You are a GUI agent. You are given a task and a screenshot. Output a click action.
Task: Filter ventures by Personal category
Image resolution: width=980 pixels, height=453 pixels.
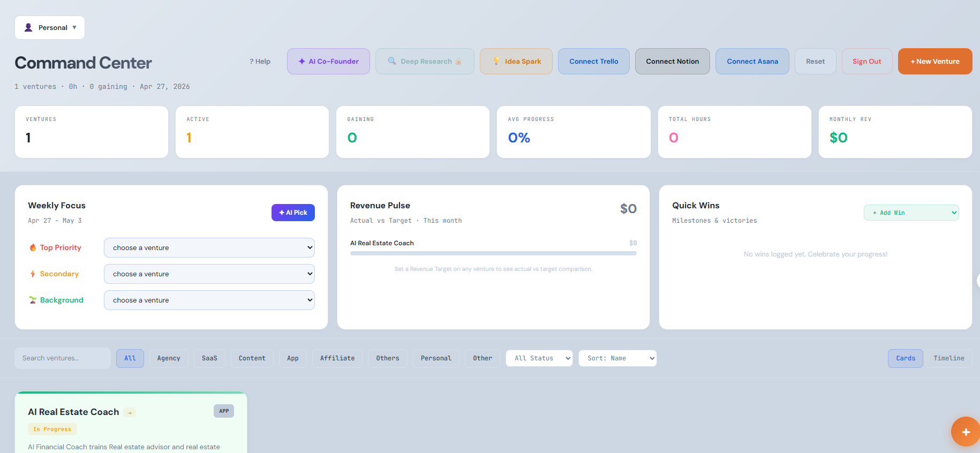click(436, 358)
